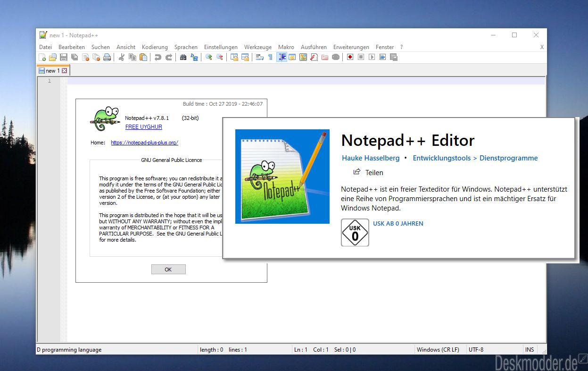Toggle the Show All Characters pilcrow icon
This screenshot has height=371, width=588.
(x=270, y=57)
